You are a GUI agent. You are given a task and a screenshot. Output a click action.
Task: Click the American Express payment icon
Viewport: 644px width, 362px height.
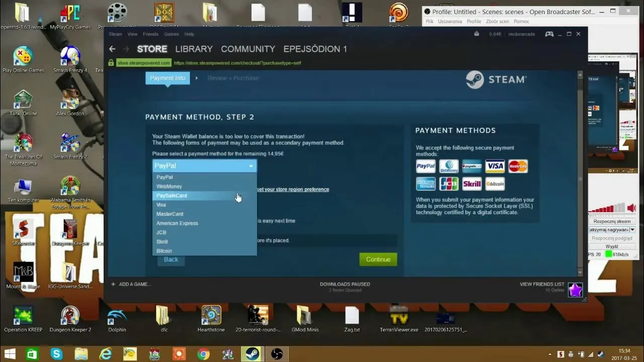426,184
